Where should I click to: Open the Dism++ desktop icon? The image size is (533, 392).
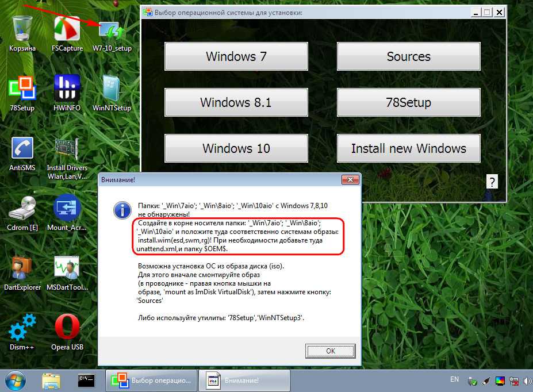tap(22, 329)
